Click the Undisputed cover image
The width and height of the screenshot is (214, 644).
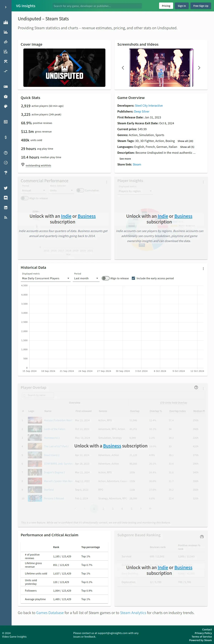point(64,68)
